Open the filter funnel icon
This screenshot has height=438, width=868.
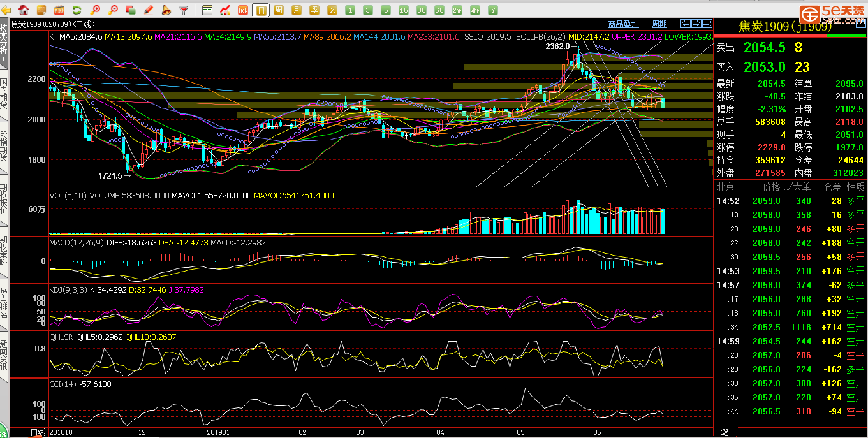(184, 10)
